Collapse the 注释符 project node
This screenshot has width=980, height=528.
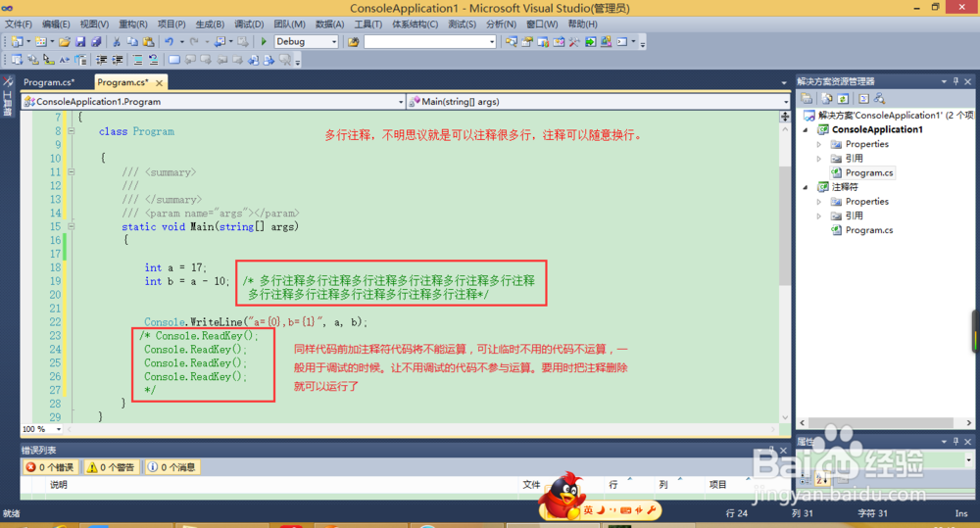pos(806,187)
